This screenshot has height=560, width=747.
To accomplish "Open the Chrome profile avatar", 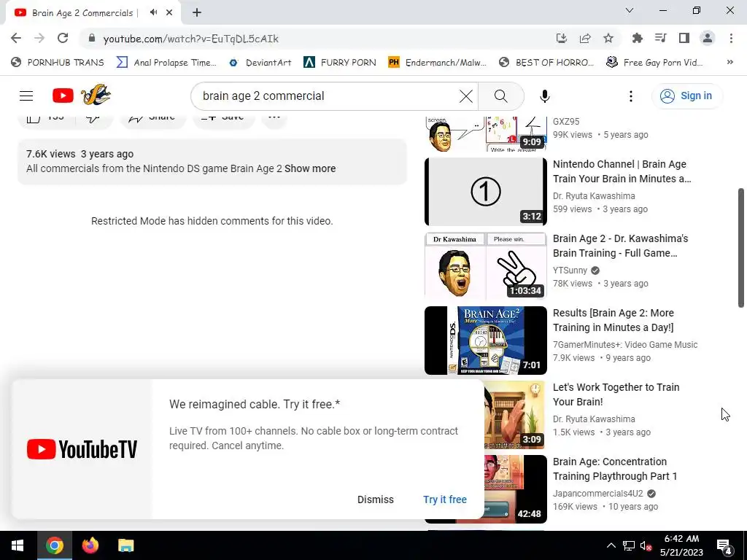I will tap(708, 39).
